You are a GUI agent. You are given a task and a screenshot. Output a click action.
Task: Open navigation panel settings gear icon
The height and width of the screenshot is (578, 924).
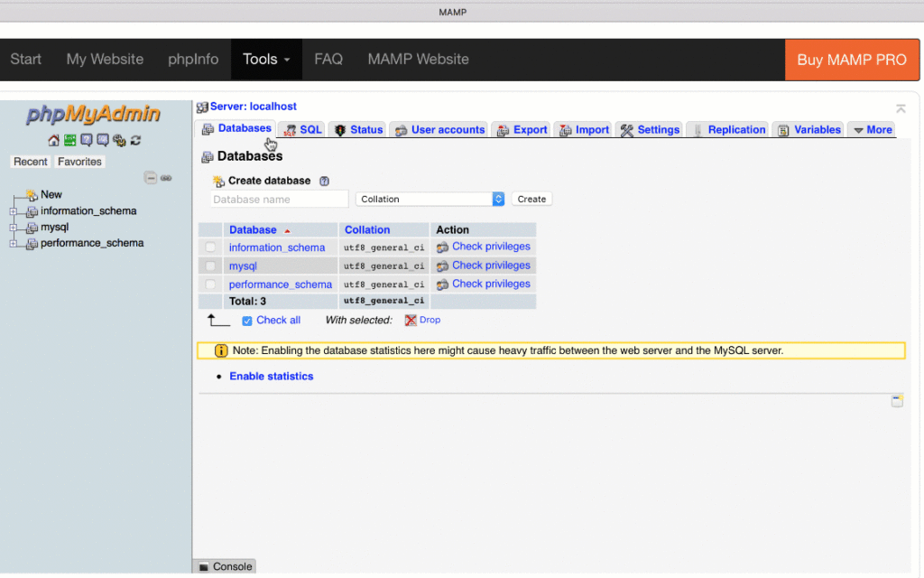pos(120,140)
